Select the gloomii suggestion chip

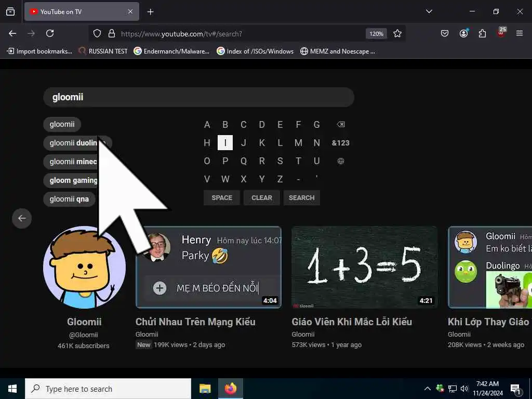(x=62, y=124)
